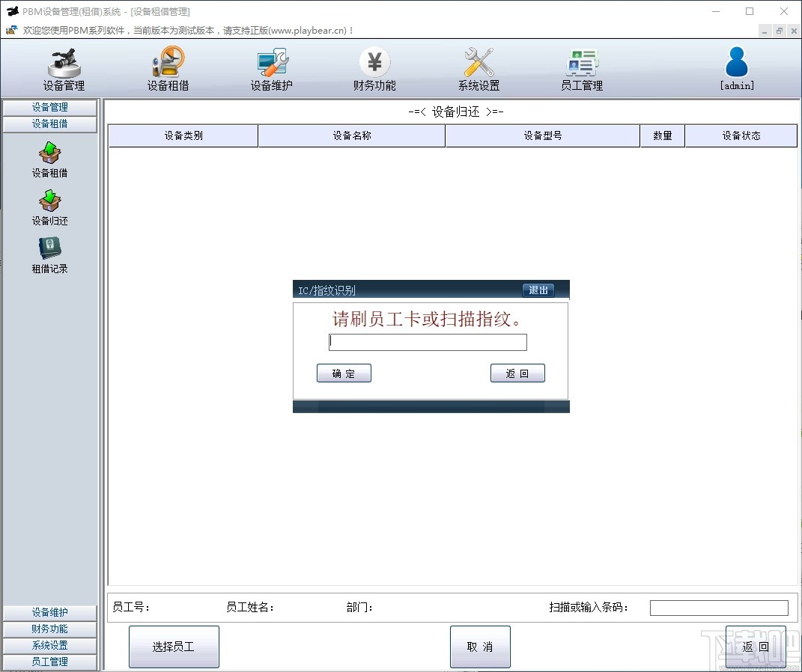Image resolution: width=802 pixels, height=672 pixels.
Task: Click 退出 on the IC/指纹识别 dialog
Action: [538, 290]
